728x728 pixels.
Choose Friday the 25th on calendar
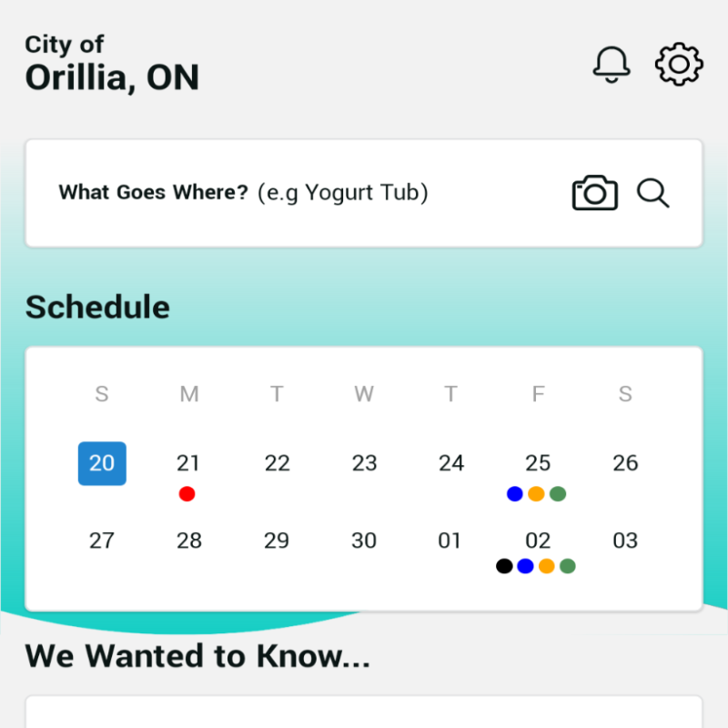[x=538, y=463]
